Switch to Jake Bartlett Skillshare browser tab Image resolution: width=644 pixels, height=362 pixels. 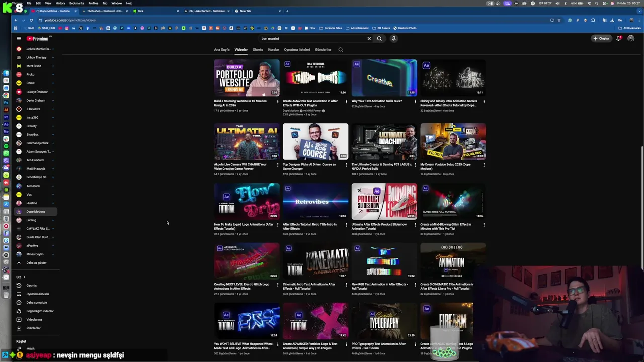pyautogui.click(x=207, y=11)
